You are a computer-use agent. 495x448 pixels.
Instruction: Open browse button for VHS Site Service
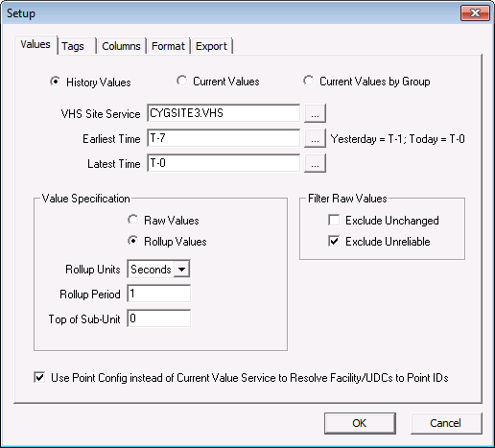(x=315, y=113)
